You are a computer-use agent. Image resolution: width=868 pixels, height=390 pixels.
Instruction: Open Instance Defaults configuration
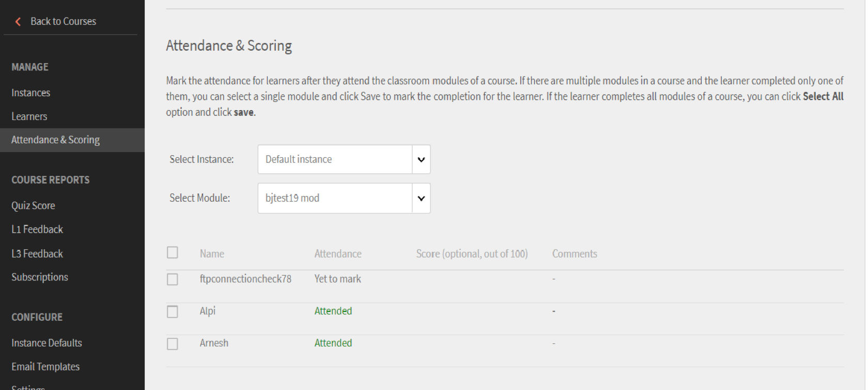(x=47, y=343)
